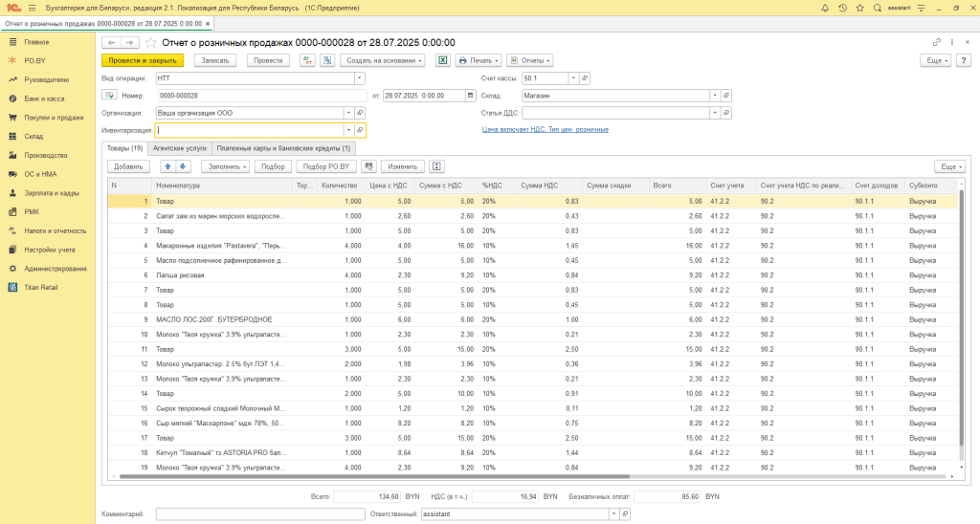Click Записать button

[x=215, y=60]
